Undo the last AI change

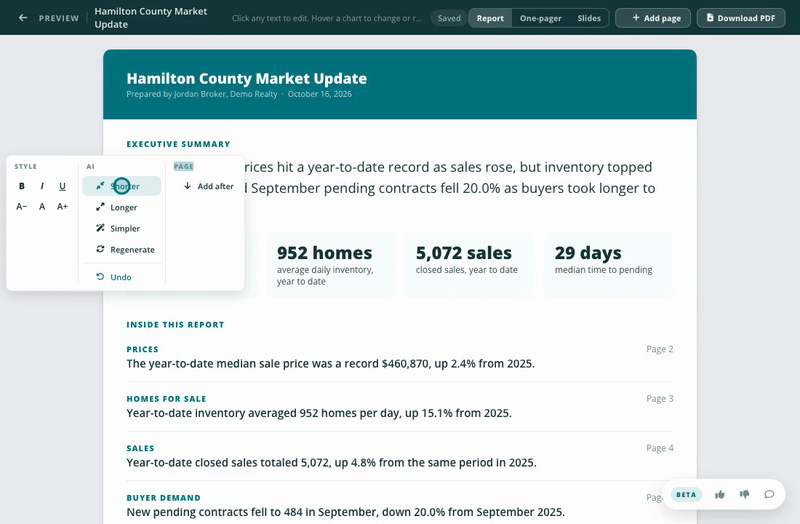pos(121,277)
